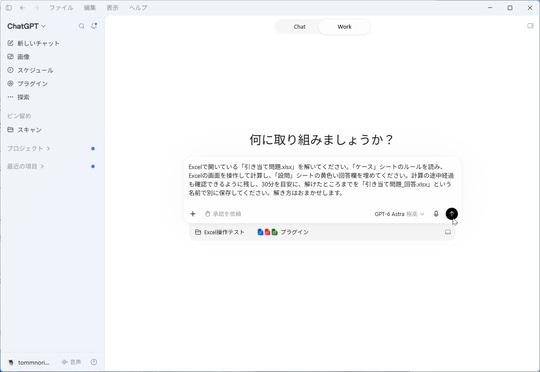Click the panel icon at top right corner

(x=530, y=26)
